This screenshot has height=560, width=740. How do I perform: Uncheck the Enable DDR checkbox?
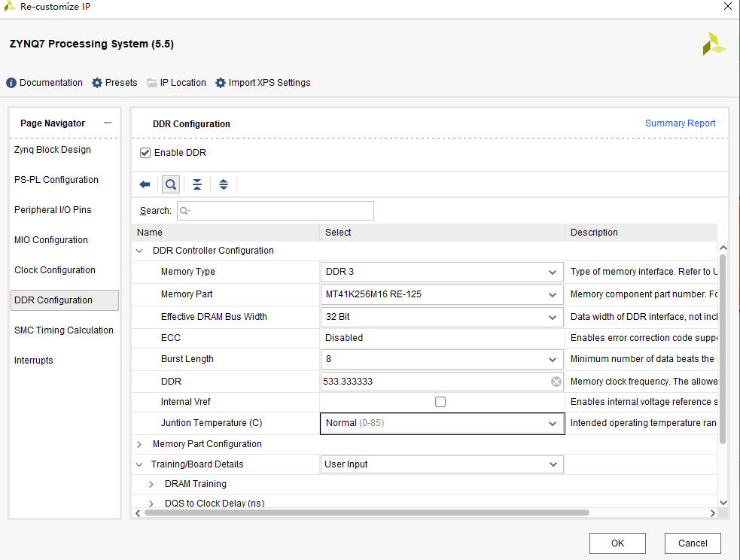(x=145, y=153)
